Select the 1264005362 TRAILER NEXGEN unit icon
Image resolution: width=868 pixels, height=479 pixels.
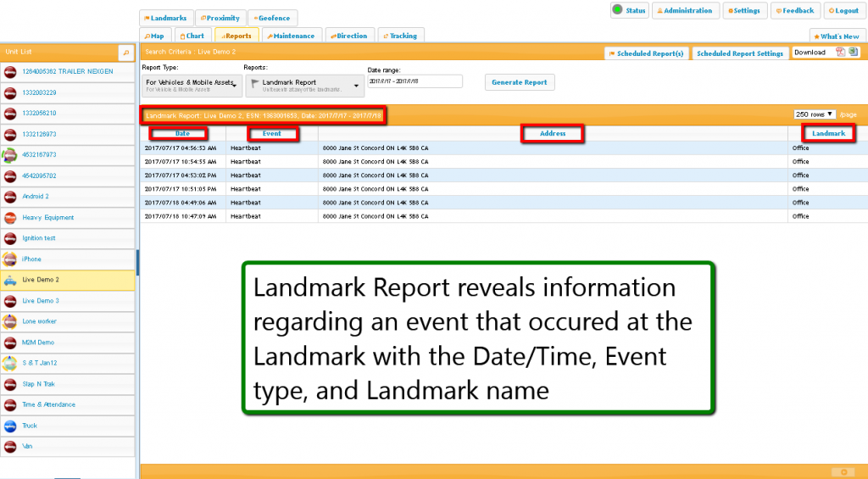[10, 72]
